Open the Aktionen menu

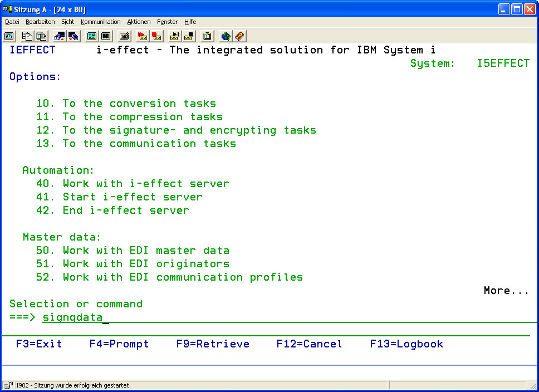(x=139, y=22)
